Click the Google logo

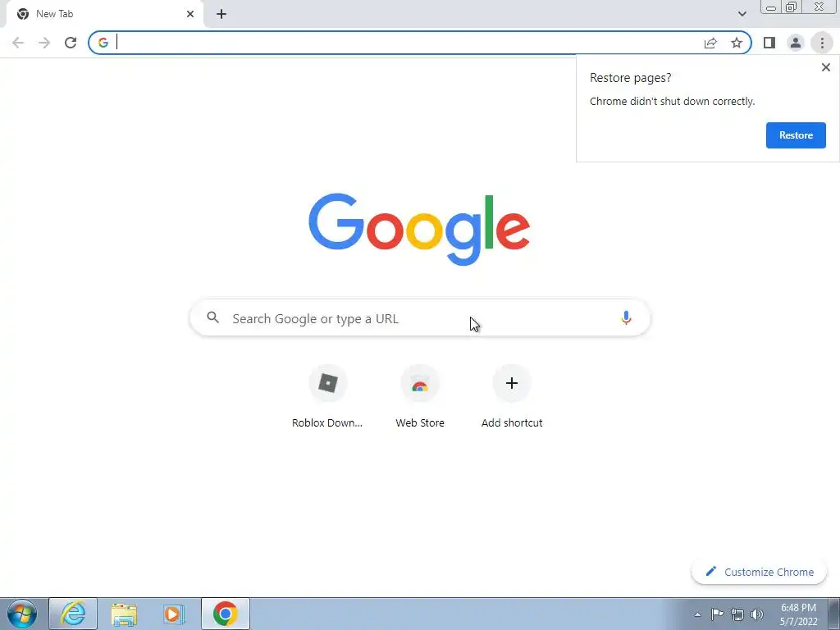coord(419,230)
